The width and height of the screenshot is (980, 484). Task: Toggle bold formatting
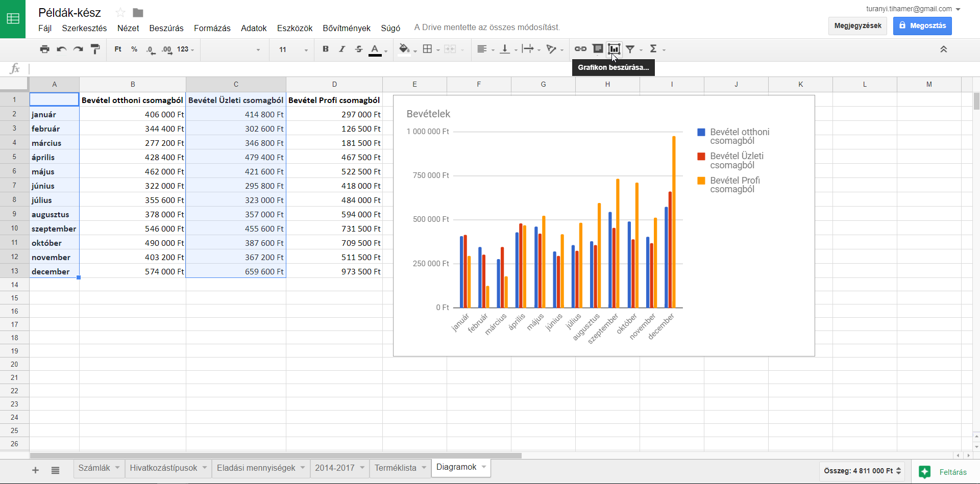[326, 49]
